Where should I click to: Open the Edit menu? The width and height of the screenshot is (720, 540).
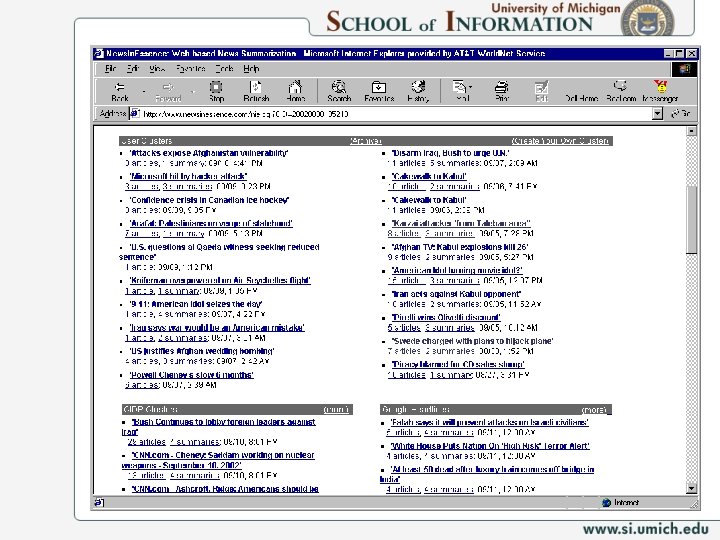click(133, 69)
